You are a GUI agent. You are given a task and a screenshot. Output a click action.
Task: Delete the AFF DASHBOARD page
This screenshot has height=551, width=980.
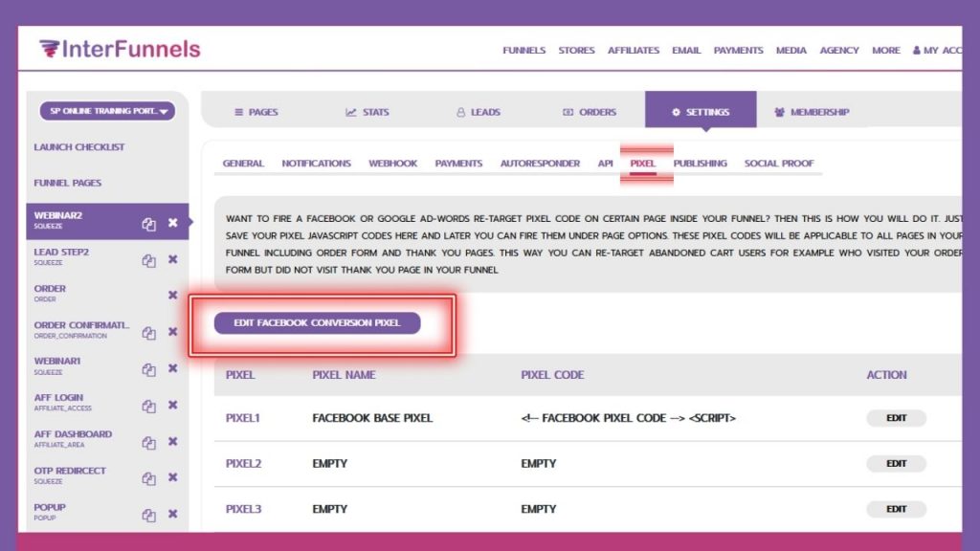173,442
